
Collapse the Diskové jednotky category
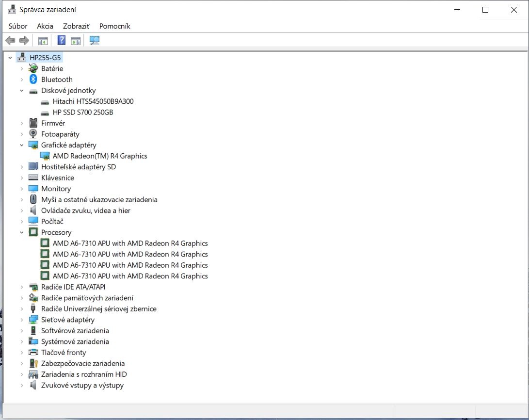(21, 90)
